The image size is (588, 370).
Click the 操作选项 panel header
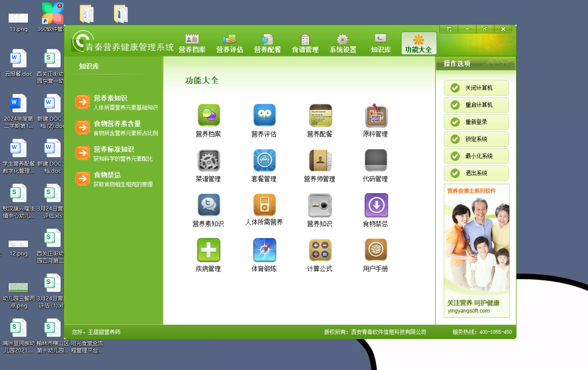(x=476, y=64)
